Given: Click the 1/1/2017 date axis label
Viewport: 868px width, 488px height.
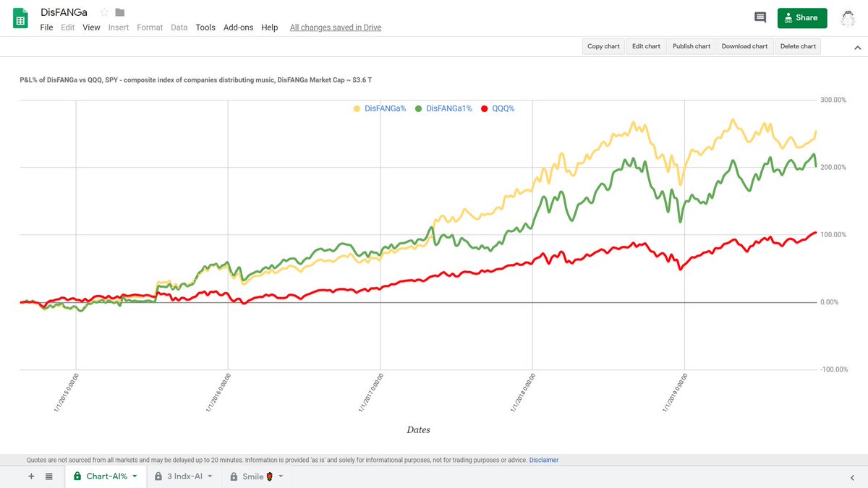Looking at the screenshot, I should point(370,393).
